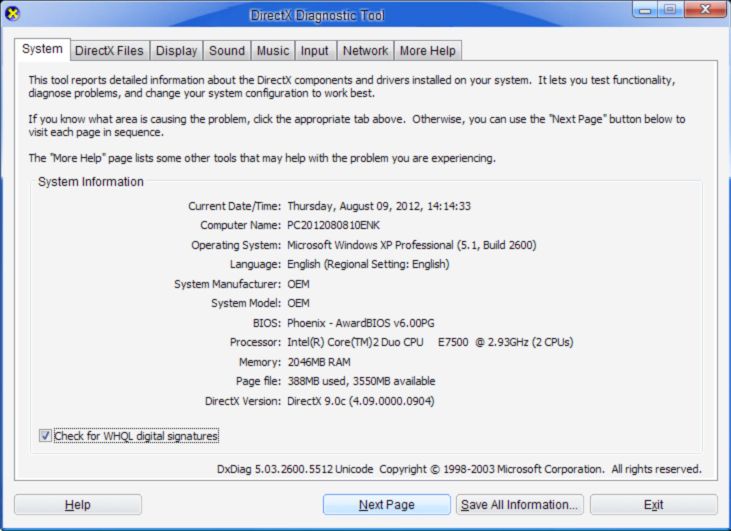Open the DirectX Files tab
The width and height of the screenshot is (731, 531).
pos(109,51)
